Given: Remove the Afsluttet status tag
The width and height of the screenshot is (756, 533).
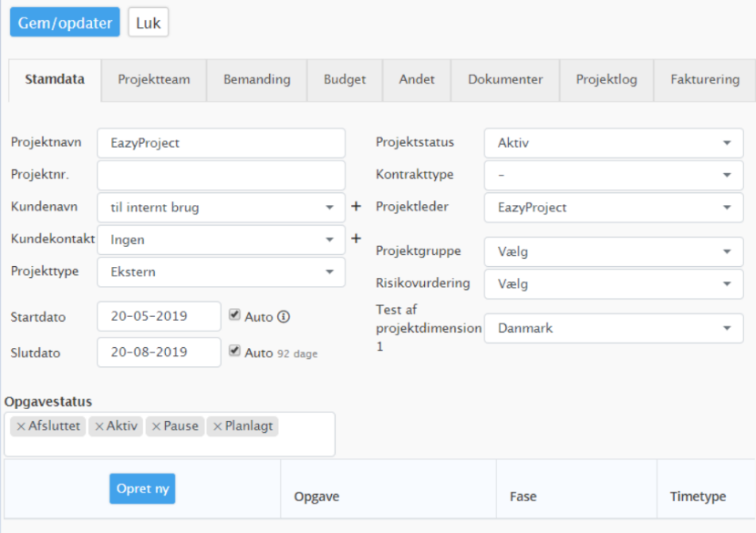Looking at the screenshot, I should click(21, 426).
